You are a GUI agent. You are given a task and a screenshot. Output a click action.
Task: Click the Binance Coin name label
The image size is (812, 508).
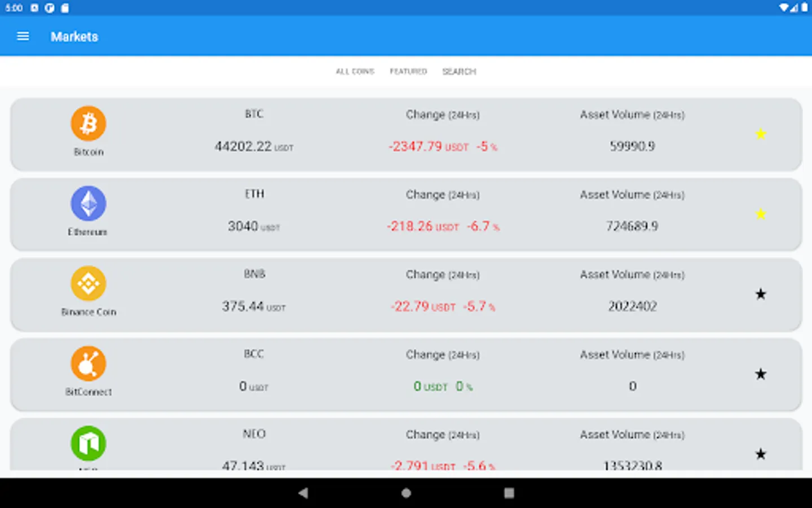pyautogui.click(x=89, y=312)
